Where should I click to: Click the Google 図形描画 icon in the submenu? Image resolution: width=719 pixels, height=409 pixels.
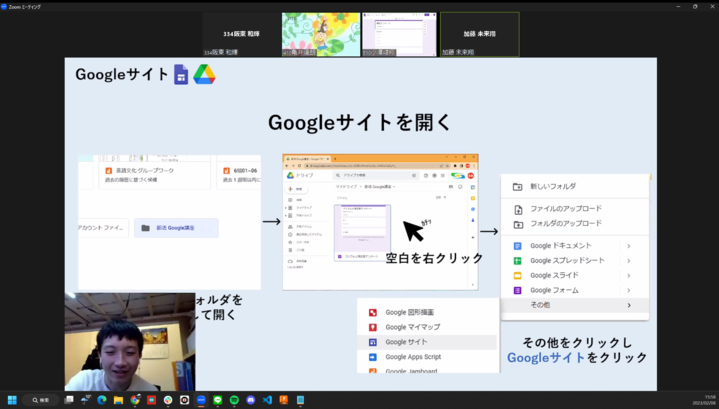point(373,313)
